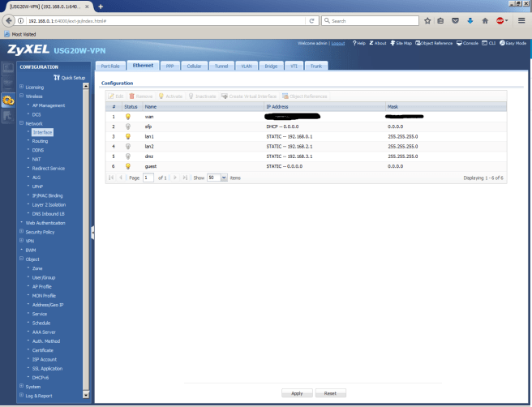The height and width of the screenshot is (407, 532).
Task: Click the Logout link
Action: point(337,43)
